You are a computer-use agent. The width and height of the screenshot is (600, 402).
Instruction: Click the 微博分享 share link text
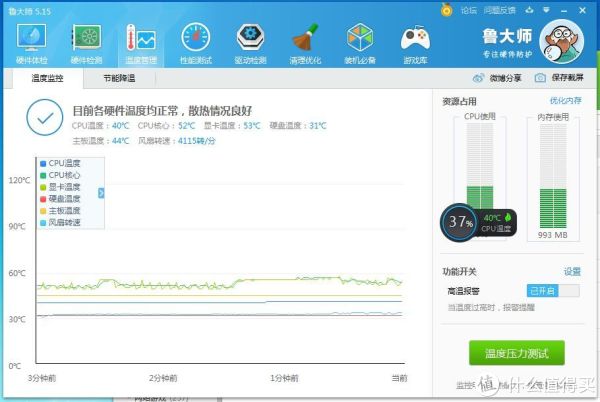pos(505,78)
